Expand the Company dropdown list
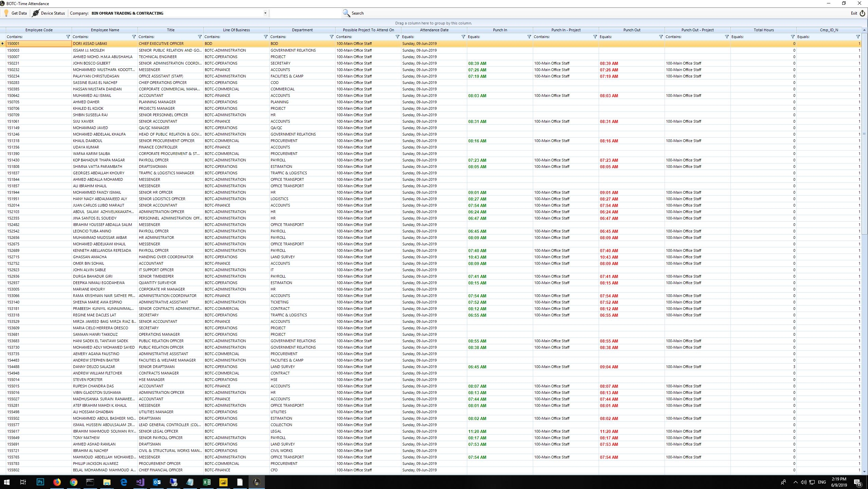868x489 pixels. [265, 13]
